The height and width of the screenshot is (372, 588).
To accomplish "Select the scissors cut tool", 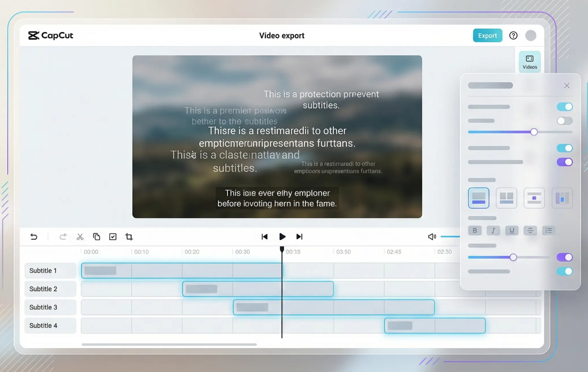I will click(80, 237).
